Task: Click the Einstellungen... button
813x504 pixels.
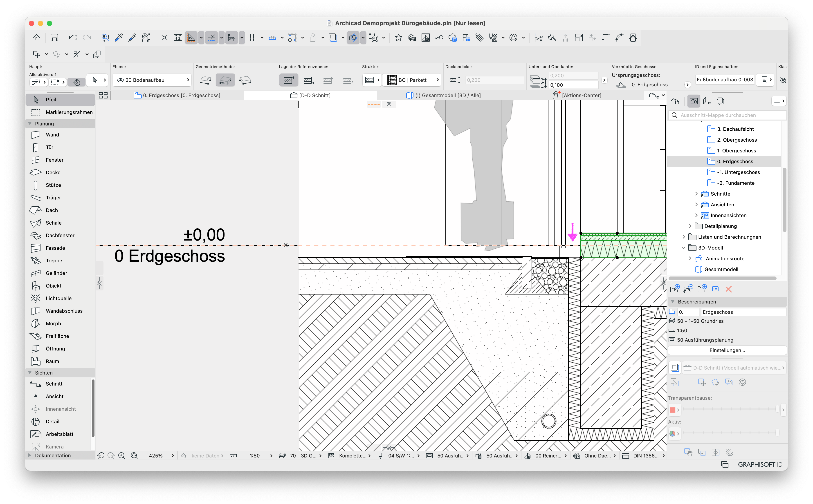Action: click(727, 350)
